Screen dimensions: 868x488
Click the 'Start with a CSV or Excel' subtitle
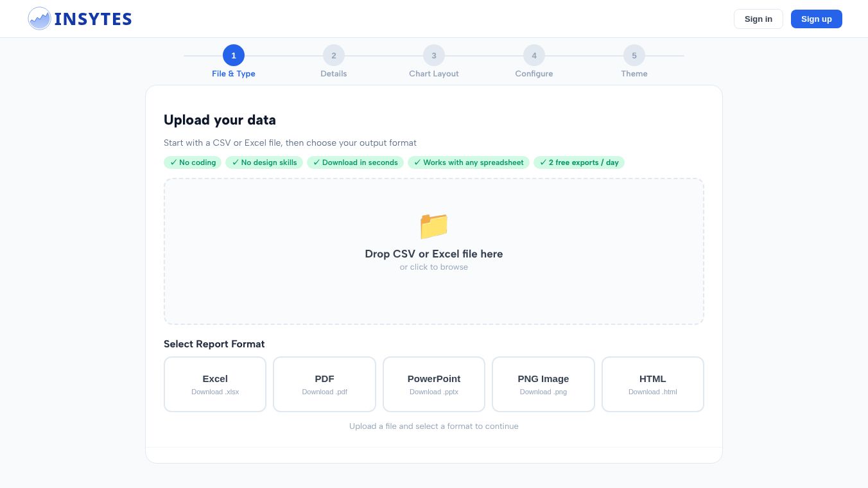pyautogui.click(x=290, y=143)
